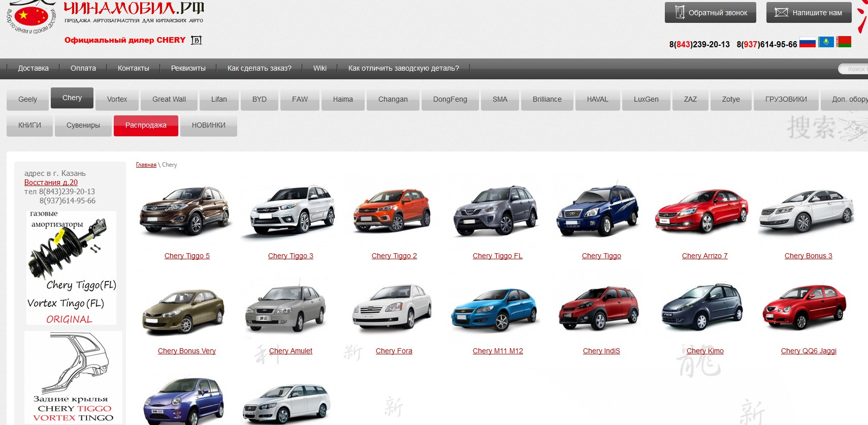Open the red Распродажа sale tab
Viewport: 868px width, 425px height.
point(146,126)
